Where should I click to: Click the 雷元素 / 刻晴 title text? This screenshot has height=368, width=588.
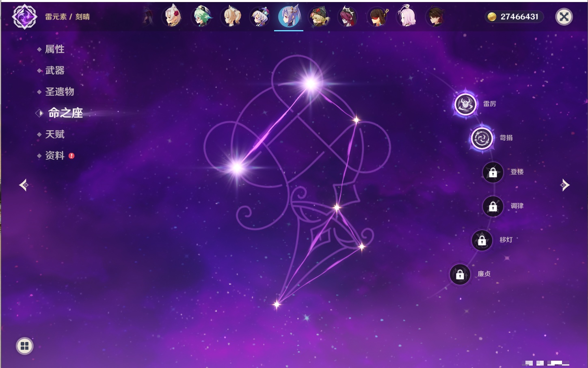pyautogui.click(x=67, y=17)
